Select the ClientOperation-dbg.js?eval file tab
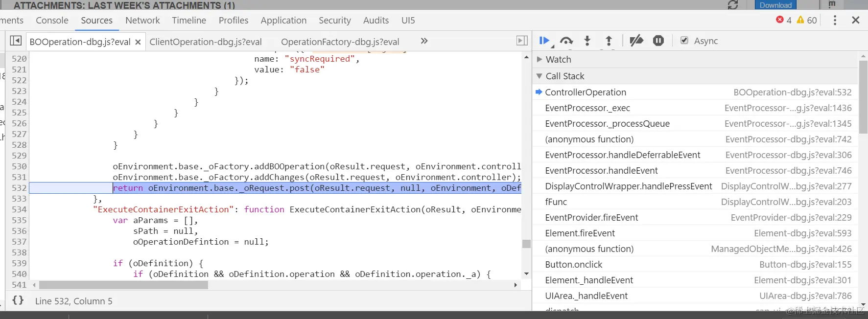This screenshot has width=868, height=319. (x=206, y=42)
